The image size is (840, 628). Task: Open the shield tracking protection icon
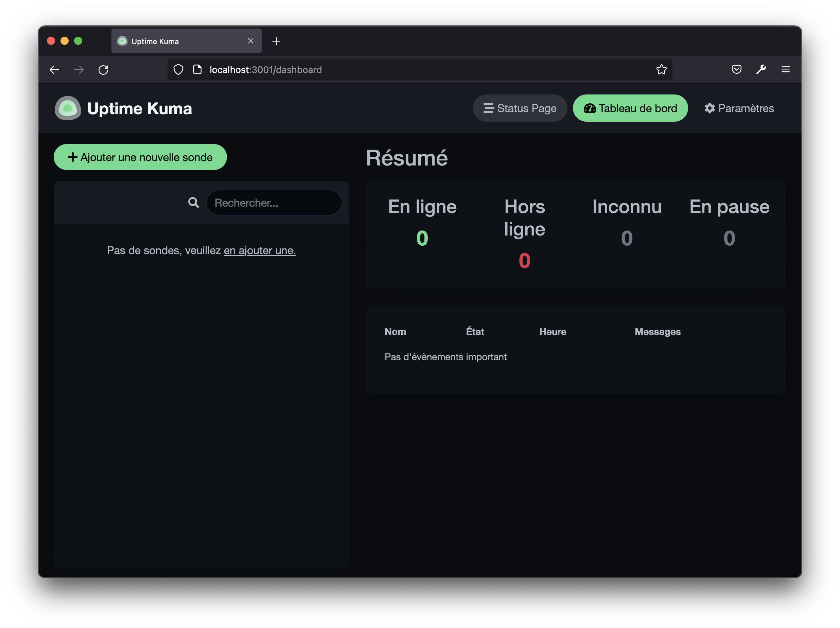(x=178, y=69)
